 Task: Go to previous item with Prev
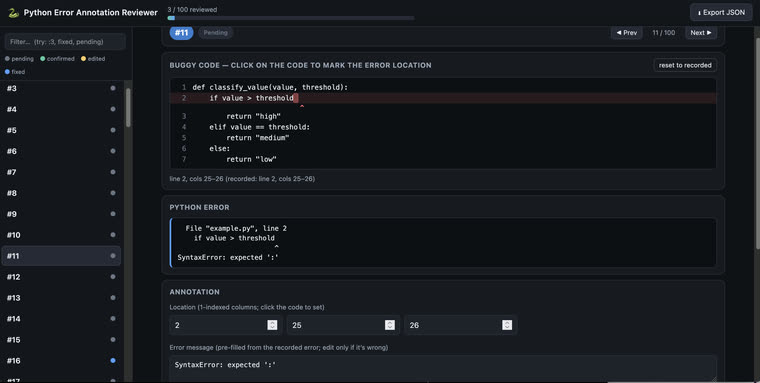[627, 32]
